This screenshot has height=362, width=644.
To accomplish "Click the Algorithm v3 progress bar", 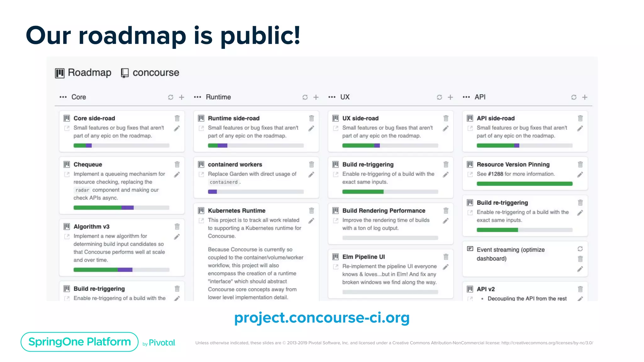I will 121,270.
